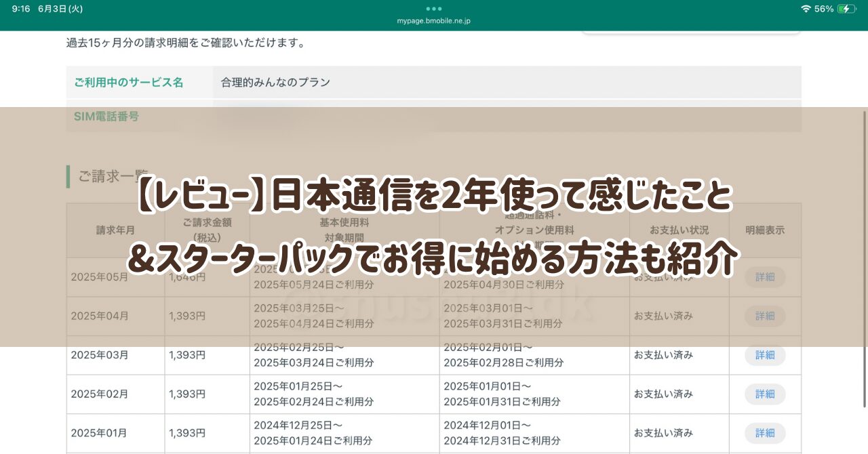Click the 明細表示 column header

tap(765, 230)
